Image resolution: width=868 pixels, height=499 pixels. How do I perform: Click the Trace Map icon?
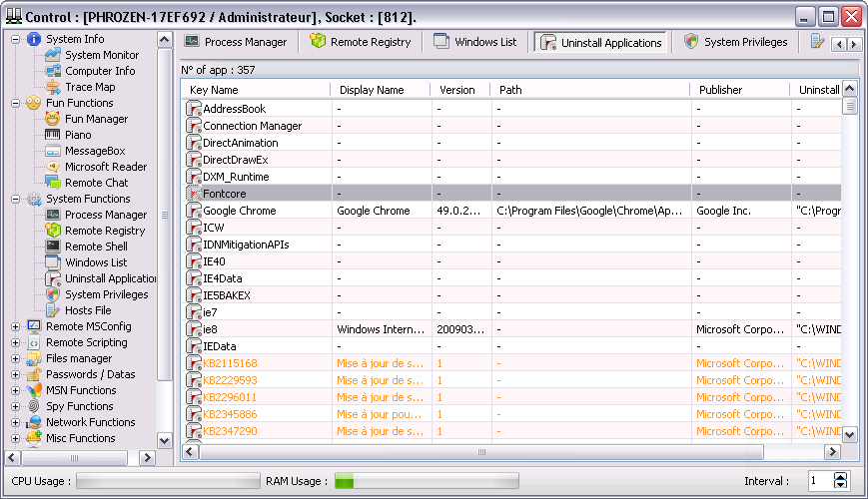pos(53,87)
